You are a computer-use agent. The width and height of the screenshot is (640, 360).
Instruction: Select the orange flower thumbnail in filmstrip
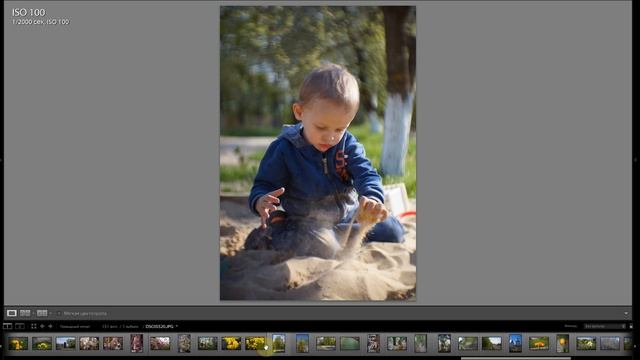[539, 343]
